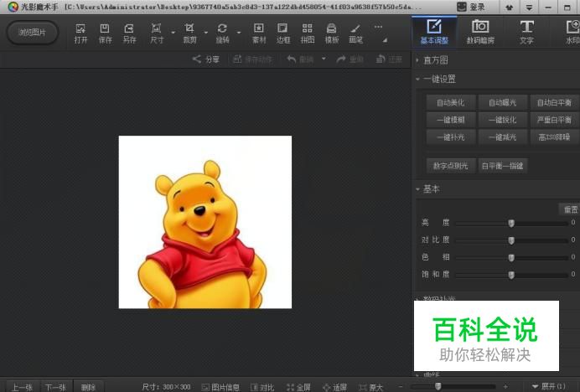Apply 一键补光 fill light
The height and width of the screenshot is (392, 580).
pos(451,137)
